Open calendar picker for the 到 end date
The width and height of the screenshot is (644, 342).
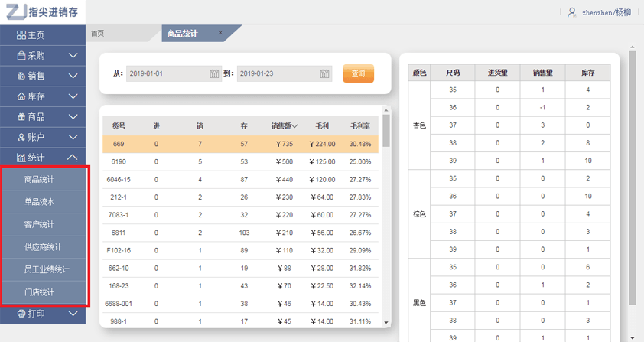click(325, 74)
